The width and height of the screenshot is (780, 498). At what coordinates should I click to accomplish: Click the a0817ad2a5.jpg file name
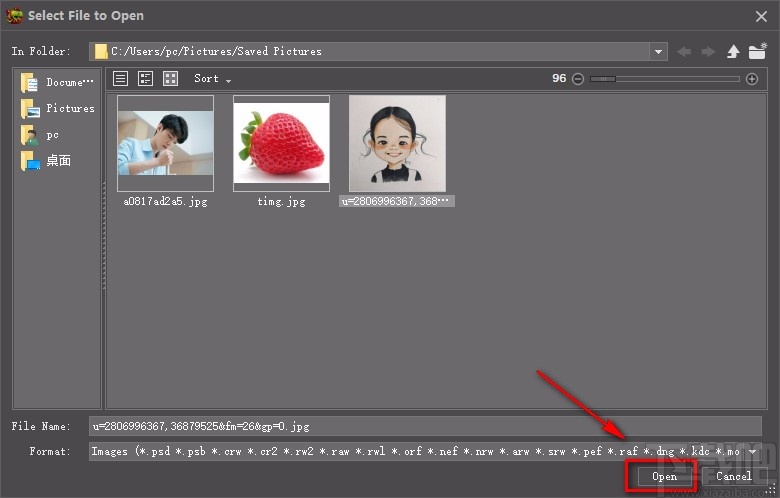coord(165,201)
